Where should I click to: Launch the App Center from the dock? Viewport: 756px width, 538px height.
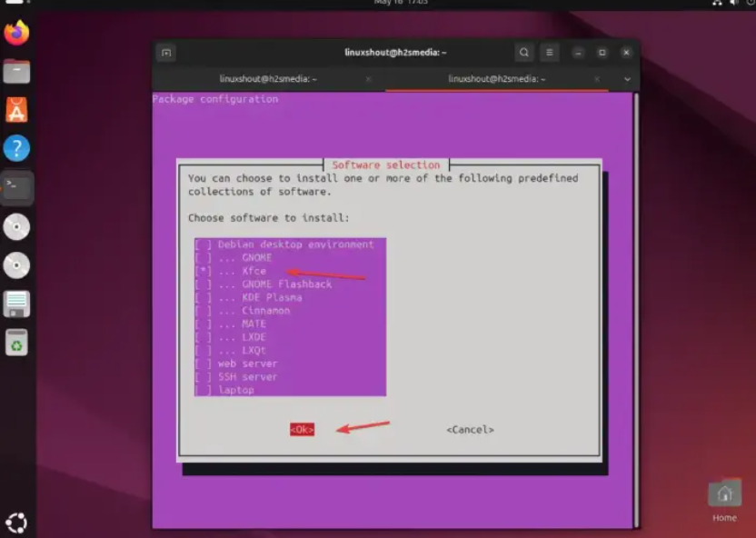[16, 110]
